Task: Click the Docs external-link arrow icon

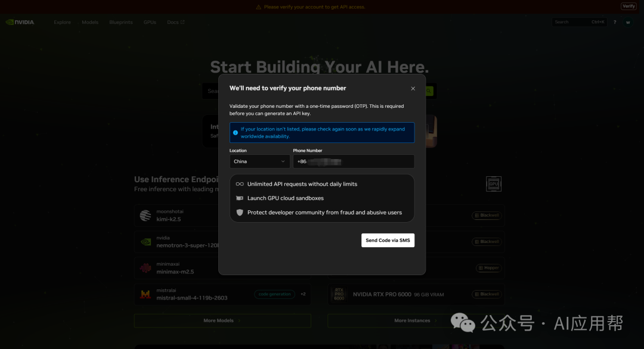Action: [x=182, y=22]
